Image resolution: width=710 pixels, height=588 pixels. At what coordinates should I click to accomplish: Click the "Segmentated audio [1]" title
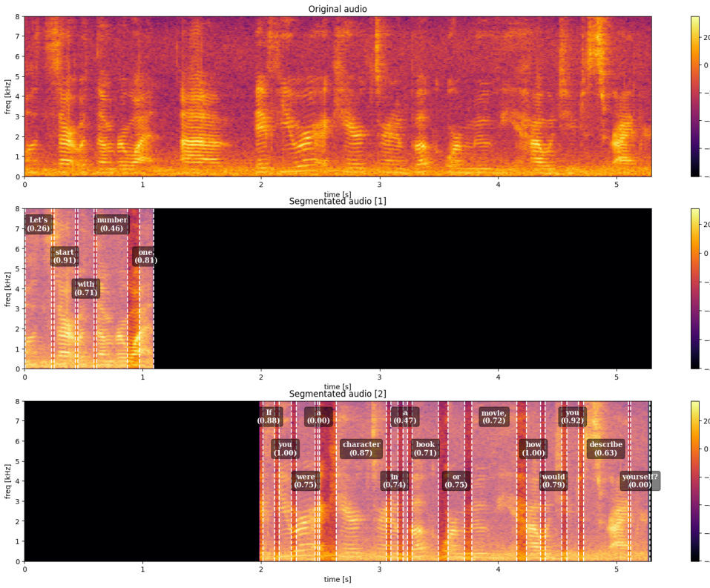pos(338,201)
